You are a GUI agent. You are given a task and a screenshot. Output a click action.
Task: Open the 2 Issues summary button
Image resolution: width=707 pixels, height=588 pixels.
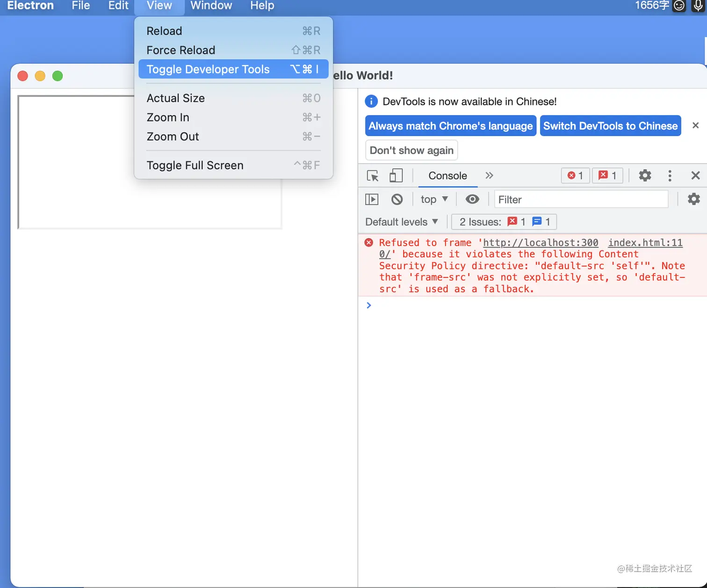[504, 222]
